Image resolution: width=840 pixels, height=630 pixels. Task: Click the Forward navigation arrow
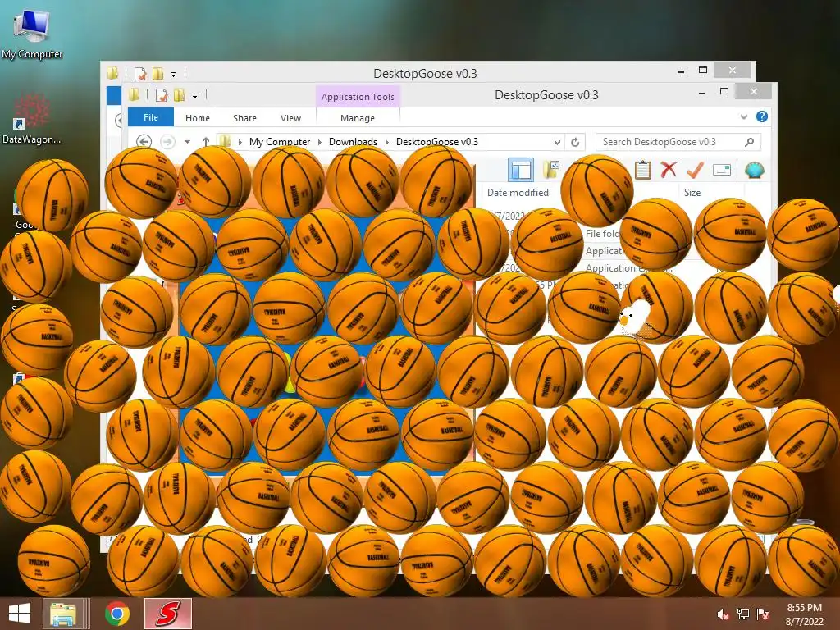[167, 141]
